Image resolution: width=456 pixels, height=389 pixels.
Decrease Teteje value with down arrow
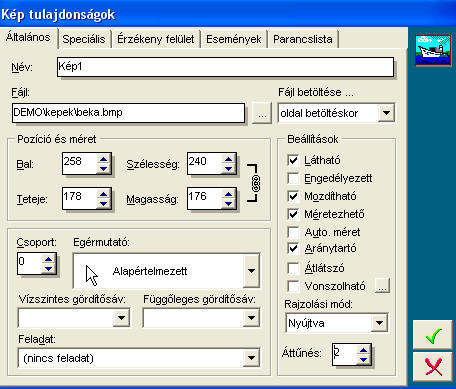[x=103, y=203]
